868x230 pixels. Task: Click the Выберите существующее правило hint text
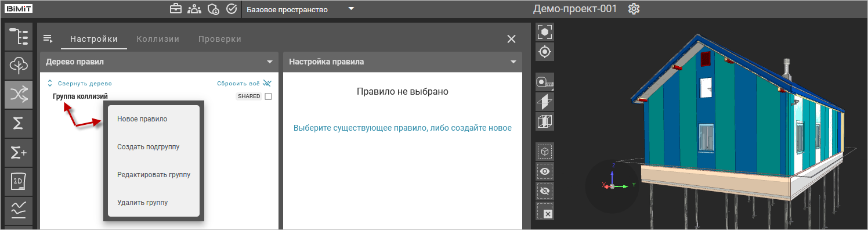(x=403, y=128)
